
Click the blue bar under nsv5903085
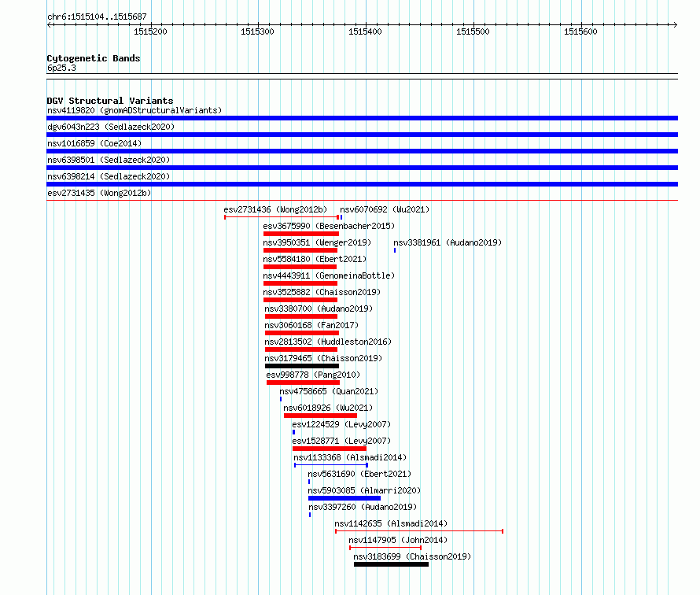tap(344, 498)
